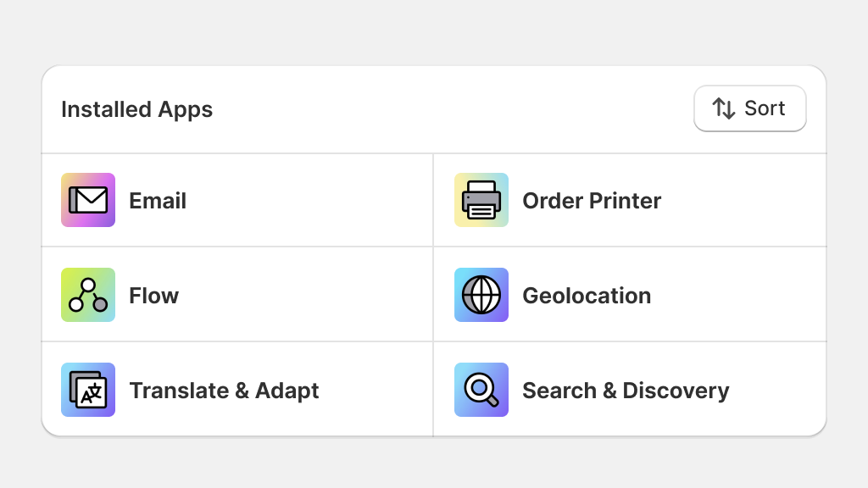
Task: Open the Search & Discovery magnifier icon
Action: point(481,390)
